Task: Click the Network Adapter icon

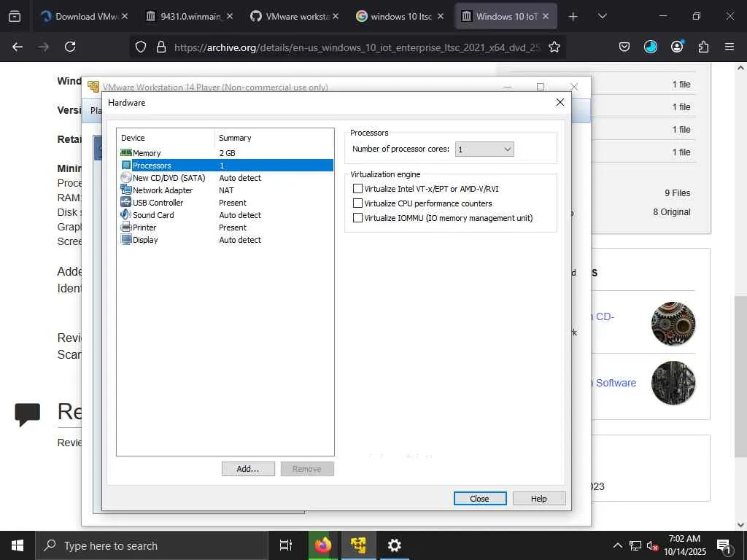Action: 125,190
